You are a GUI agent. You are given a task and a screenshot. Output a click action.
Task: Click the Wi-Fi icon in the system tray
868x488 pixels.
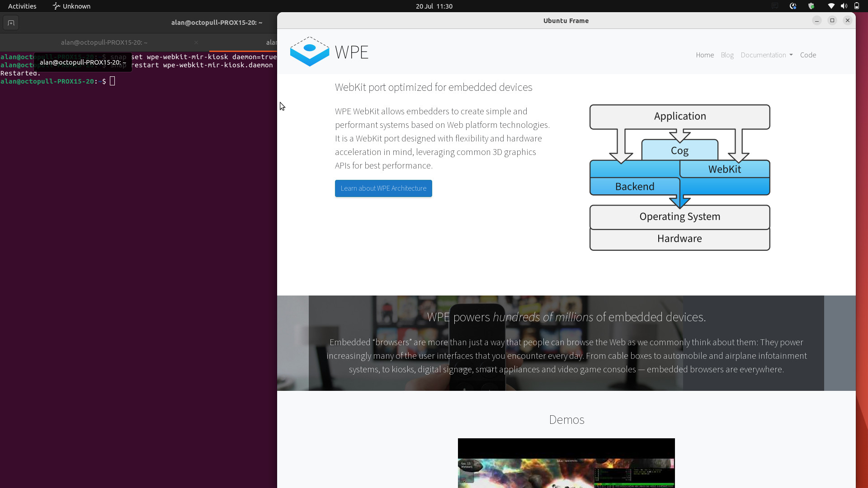coord(831,6)
